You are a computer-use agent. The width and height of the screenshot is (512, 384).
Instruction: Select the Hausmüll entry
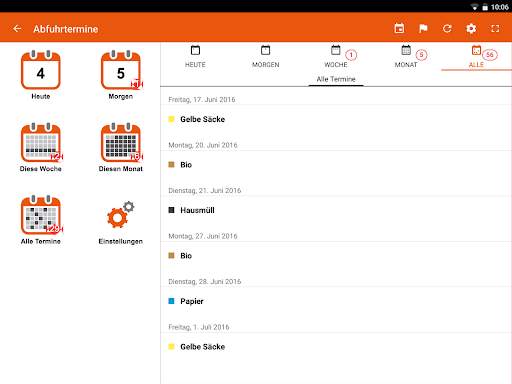pos(336,210)
